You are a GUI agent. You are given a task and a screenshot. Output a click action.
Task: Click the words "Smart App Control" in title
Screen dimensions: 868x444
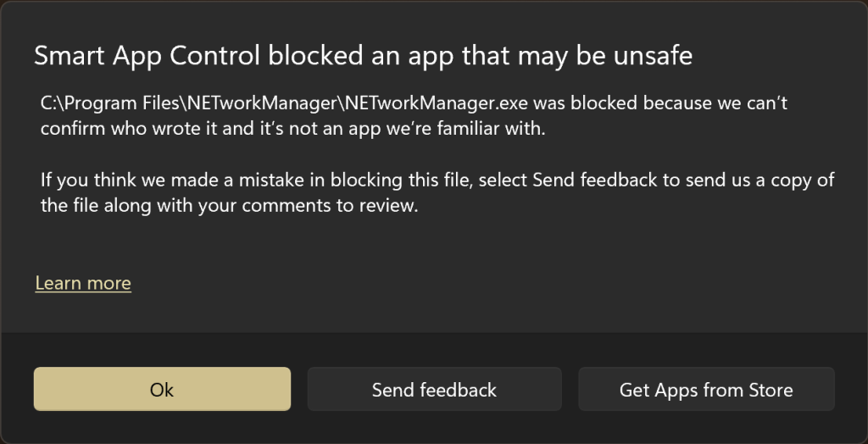[147, 56]
